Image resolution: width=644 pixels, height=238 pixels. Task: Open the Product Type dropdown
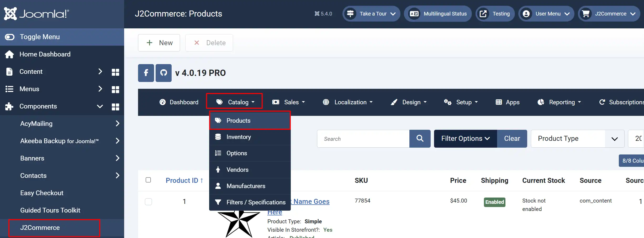577,139
